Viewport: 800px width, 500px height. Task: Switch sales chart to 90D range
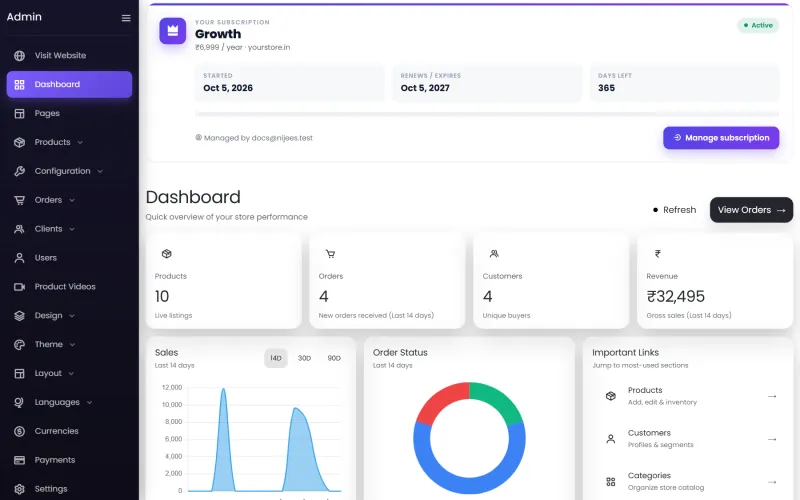click(x=334, y=358)
